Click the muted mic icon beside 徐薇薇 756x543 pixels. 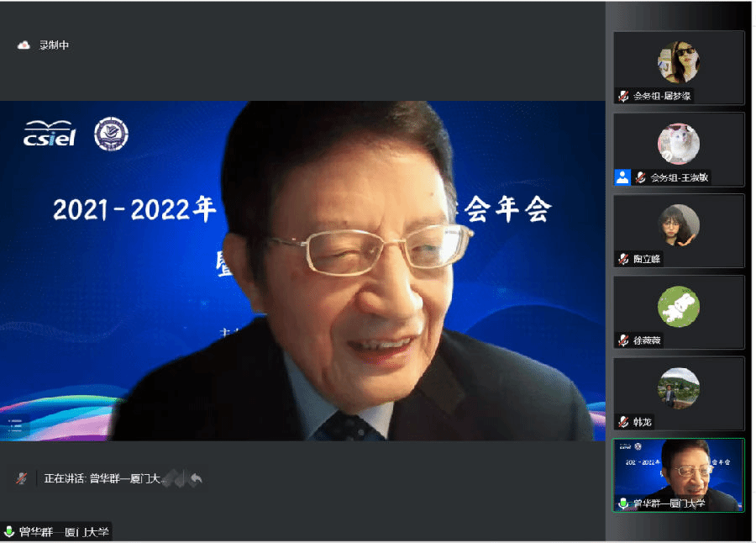coord(622,340)
